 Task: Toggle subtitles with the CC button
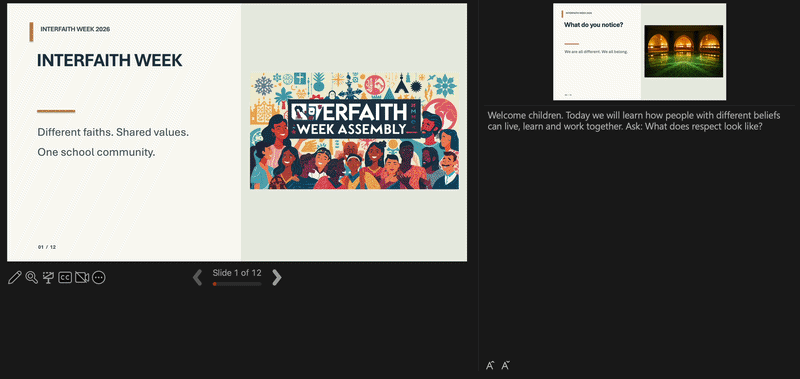pos(65,277)
